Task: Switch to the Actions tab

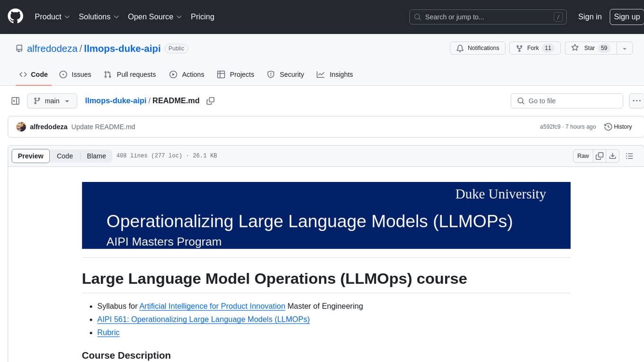Action: 187,74
